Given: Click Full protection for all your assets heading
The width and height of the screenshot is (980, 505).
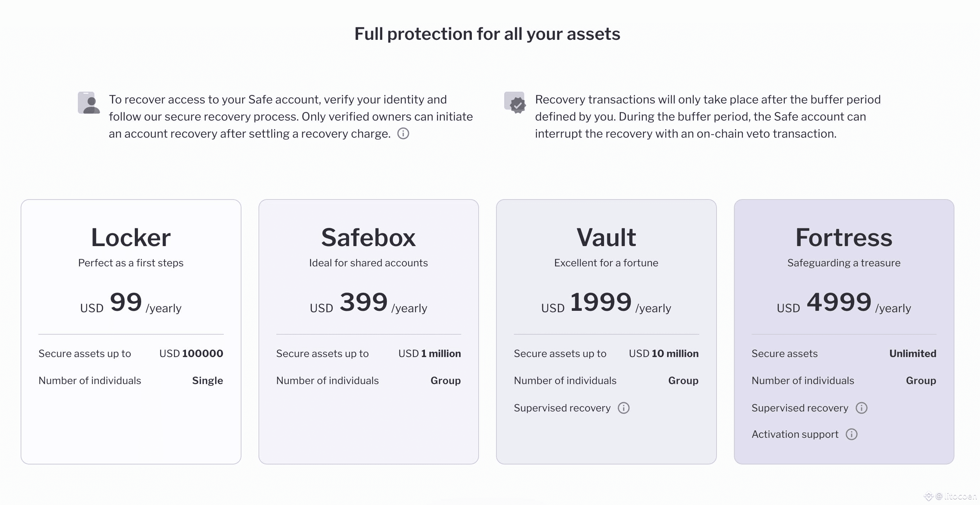Looking at the screenshot, I should point(488,34).
